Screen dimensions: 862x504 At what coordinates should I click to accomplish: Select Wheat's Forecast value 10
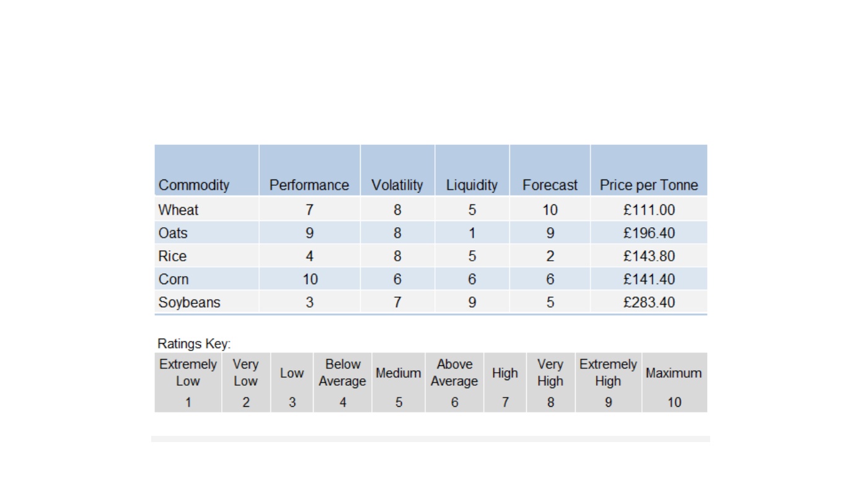click(550, 210)
